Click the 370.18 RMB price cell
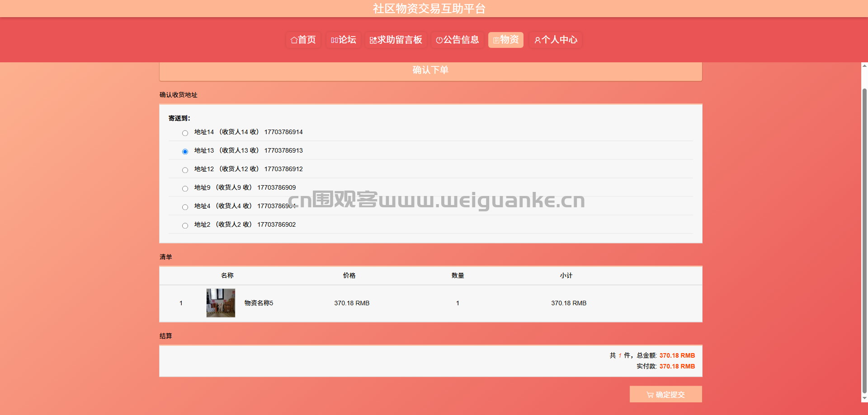 click(352, 303)
